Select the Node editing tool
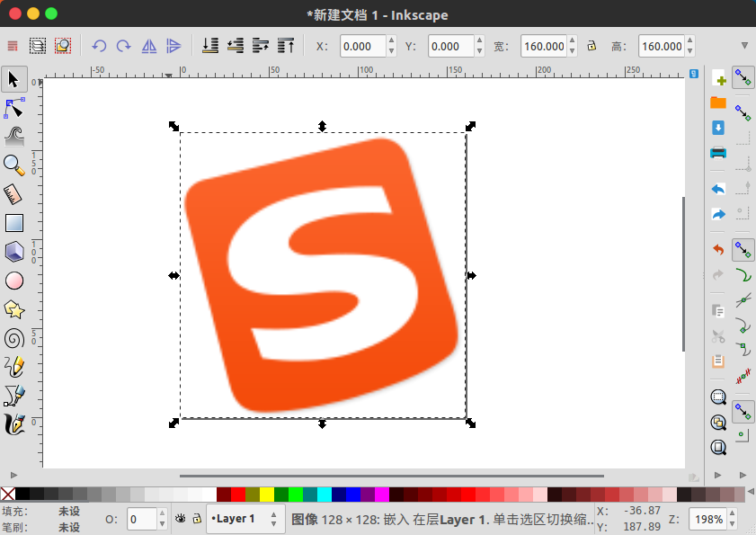Image resolution: width=756 pixels, height=535 pixels. 13,109
